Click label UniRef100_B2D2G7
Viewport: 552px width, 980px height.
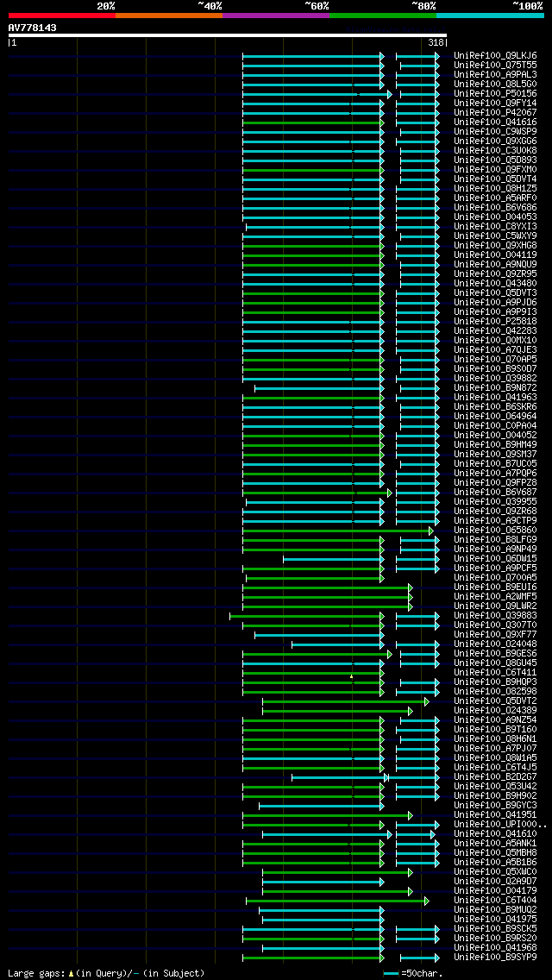(495, 777)
